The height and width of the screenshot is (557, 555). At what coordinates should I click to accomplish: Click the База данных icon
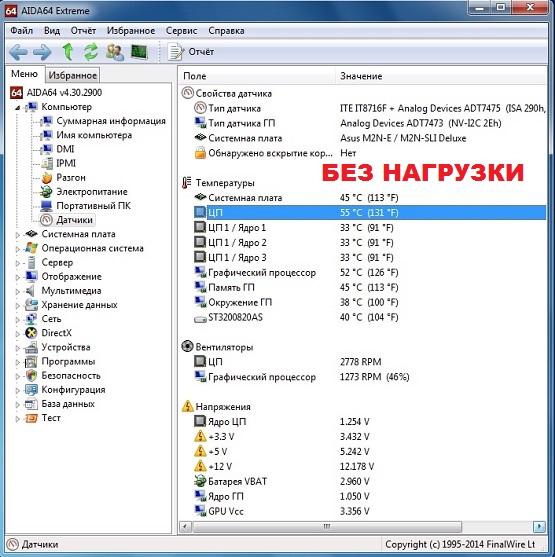31,404
